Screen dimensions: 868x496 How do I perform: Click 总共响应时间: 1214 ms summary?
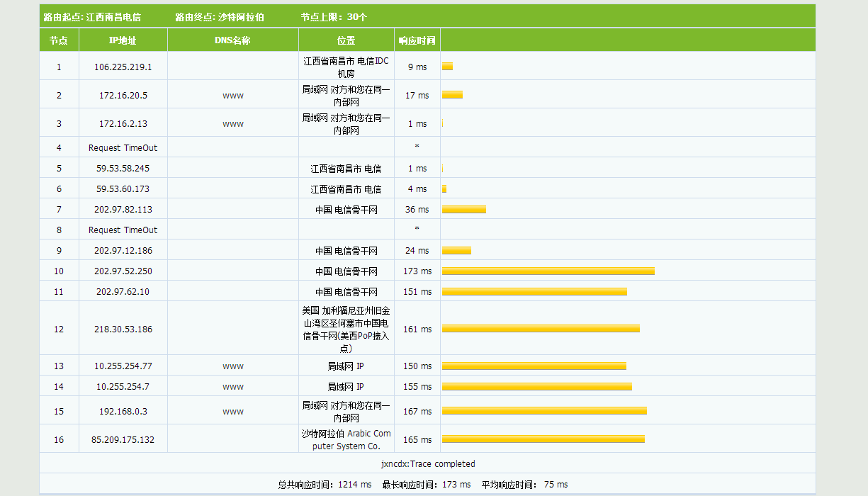(x=325, y=485)
